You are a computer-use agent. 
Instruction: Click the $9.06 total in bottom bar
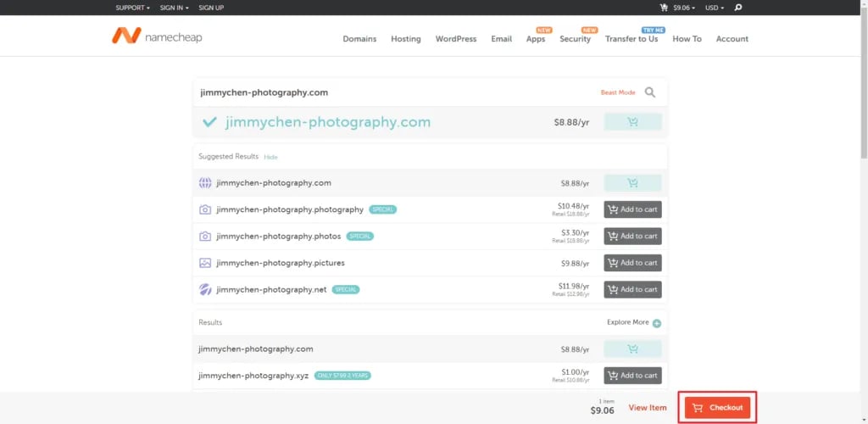click(603, 410)
